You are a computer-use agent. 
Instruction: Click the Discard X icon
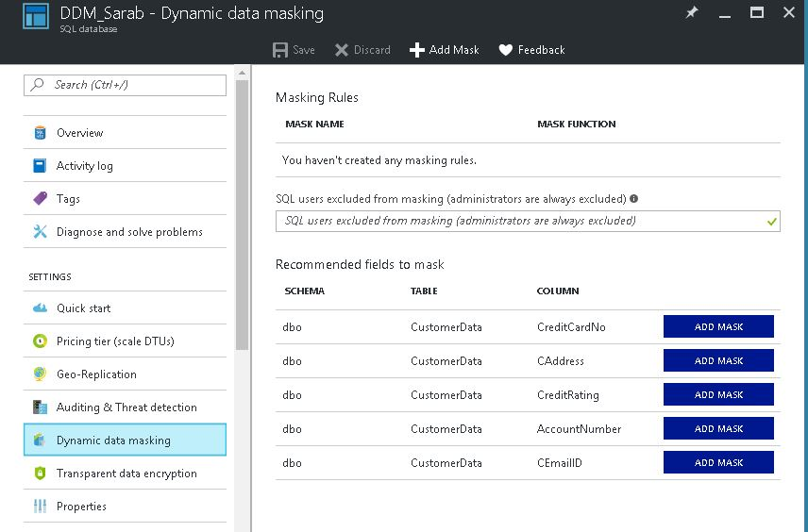click(x=341, y=50)
